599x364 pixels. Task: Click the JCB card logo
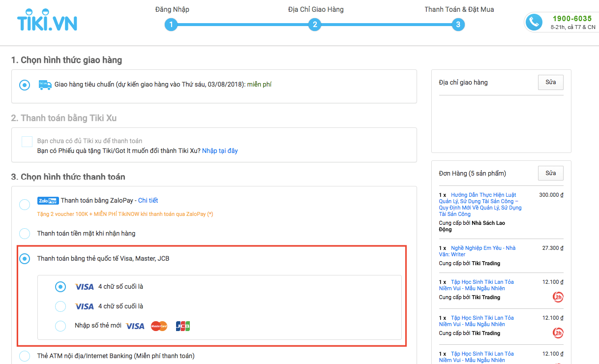[183, 326]
